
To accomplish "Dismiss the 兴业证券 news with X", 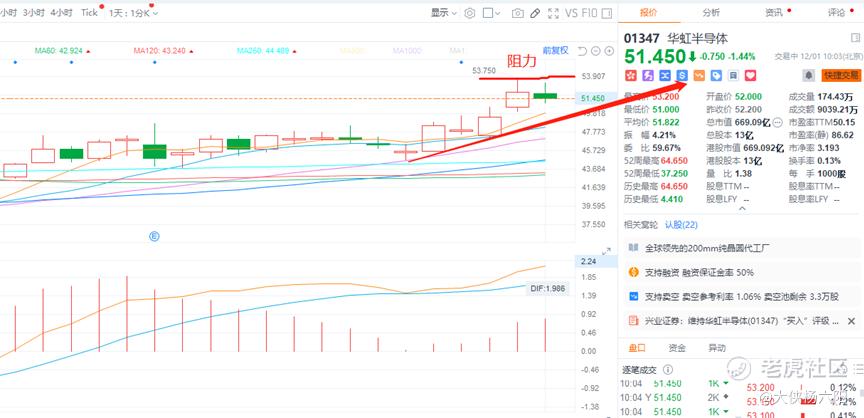I will click(851, 321).
